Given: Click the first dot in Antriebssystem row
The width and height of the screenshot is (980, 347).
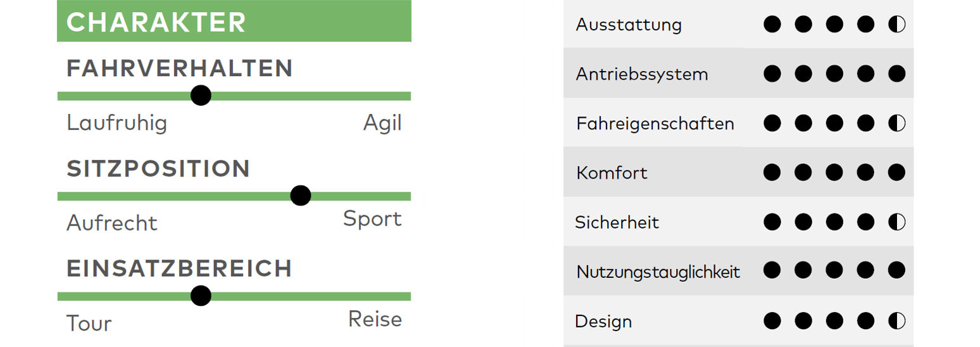Looking at the screenshot, I should (x=772, y=74).
